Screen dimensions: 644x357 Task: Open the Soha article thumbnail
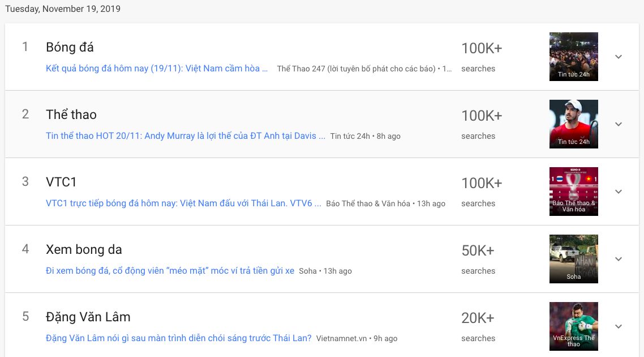[573, 259]
